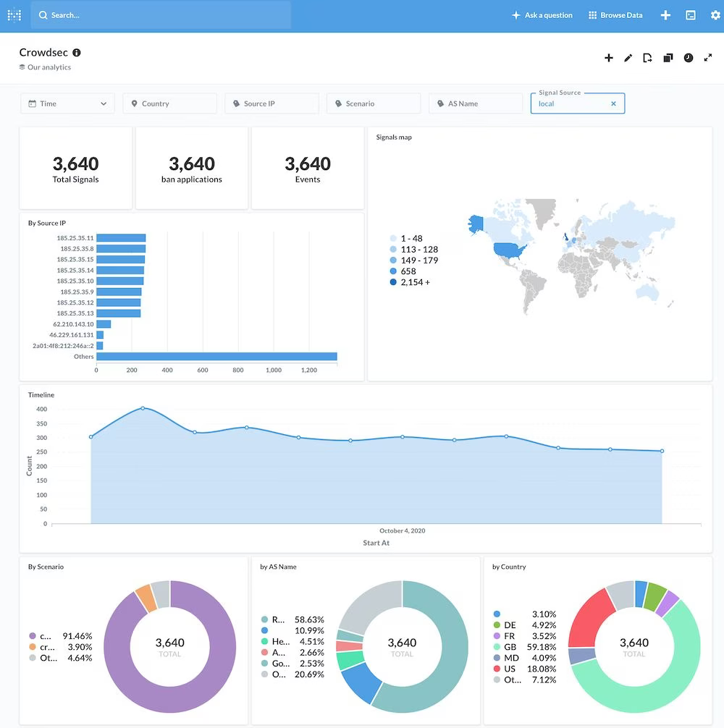Open the auto-refresh clock icon
This screenshot has height=728, width=724.
pyautogui.click(x=689, y=58)
